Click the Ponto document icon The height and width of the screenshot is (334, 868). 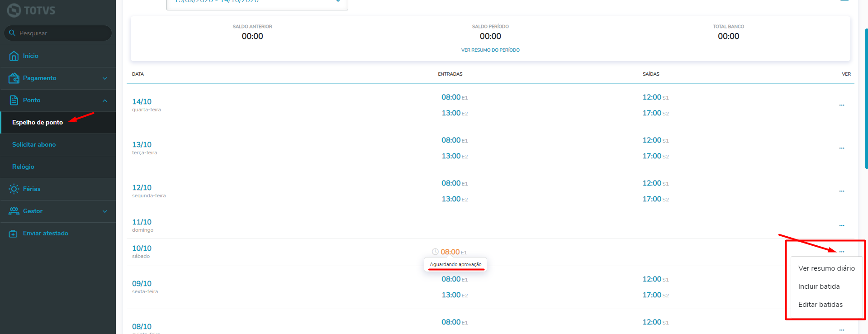pos(14,100)
